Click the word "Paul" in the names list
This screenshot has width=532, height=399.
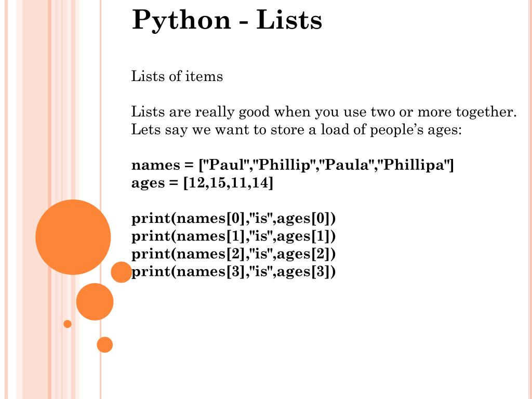click(x=225, y=165)
